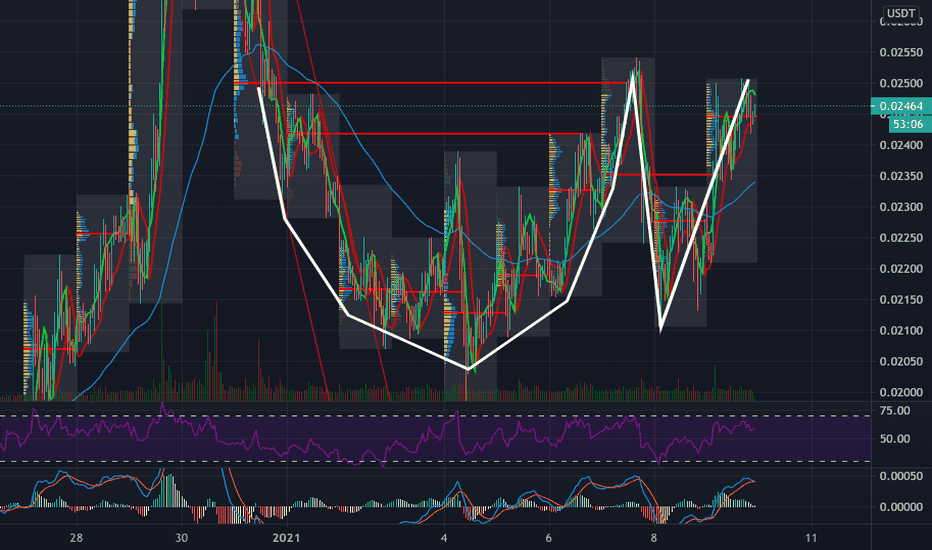Image resolution: width=932 pixels, height=550 pixels.
Task: Click the date label 6 on time axis
Action: pos(549,538)
